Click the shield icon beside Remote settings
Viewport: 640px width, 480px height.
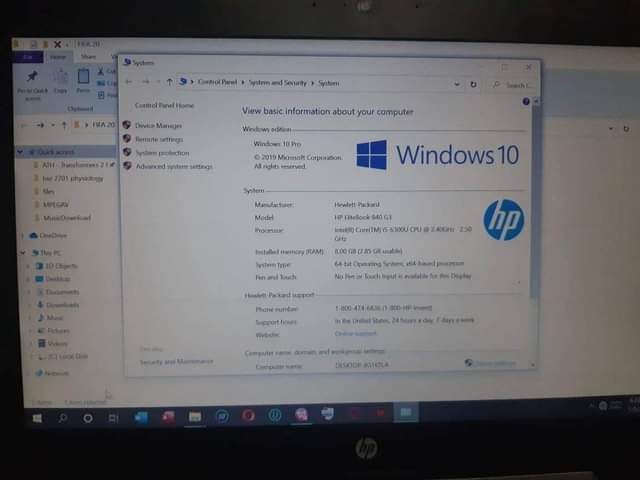[127, 139]
